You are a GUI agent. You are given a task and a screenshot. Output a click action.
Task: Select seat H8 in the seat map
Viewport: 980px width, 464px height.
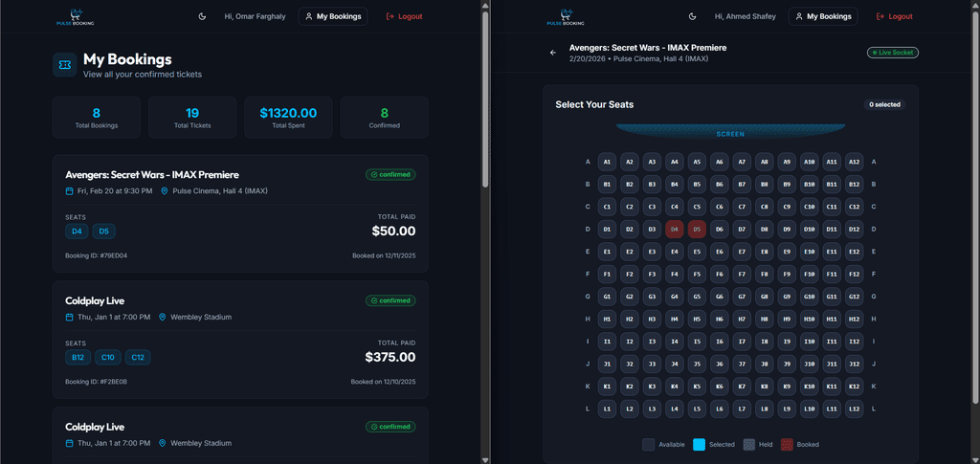765,320
